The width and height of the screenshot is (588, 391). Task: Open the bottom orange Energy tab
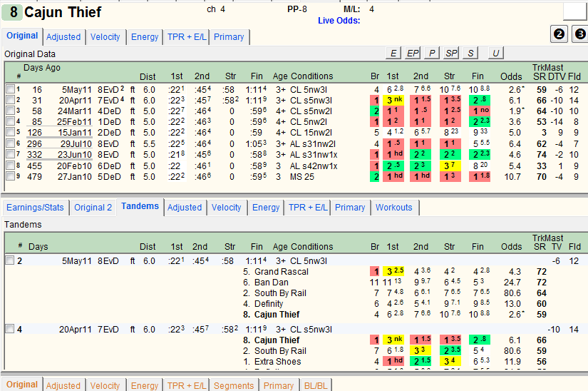[x=145, y=385]
